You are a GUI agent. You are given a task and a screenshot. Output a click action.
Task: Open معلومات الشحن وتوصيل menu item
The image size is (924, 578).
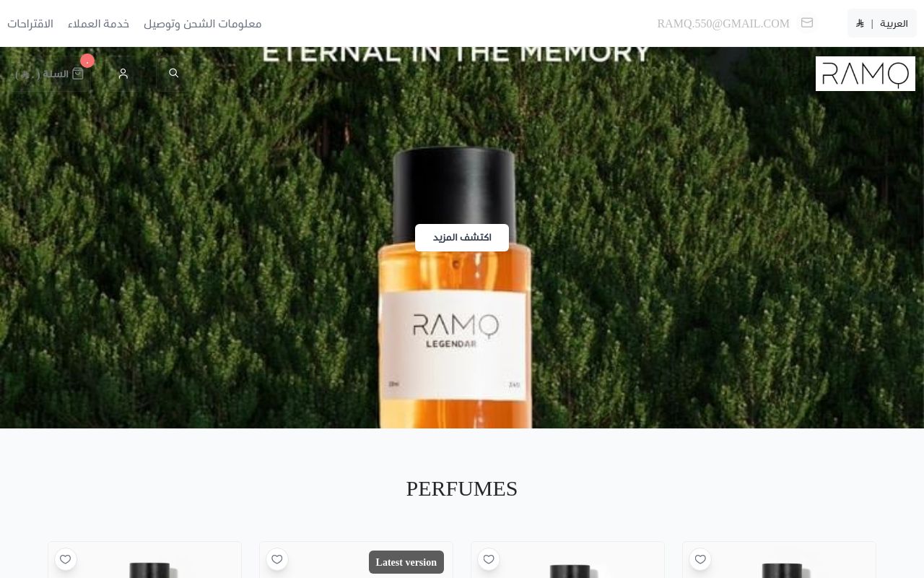point(203,23)
